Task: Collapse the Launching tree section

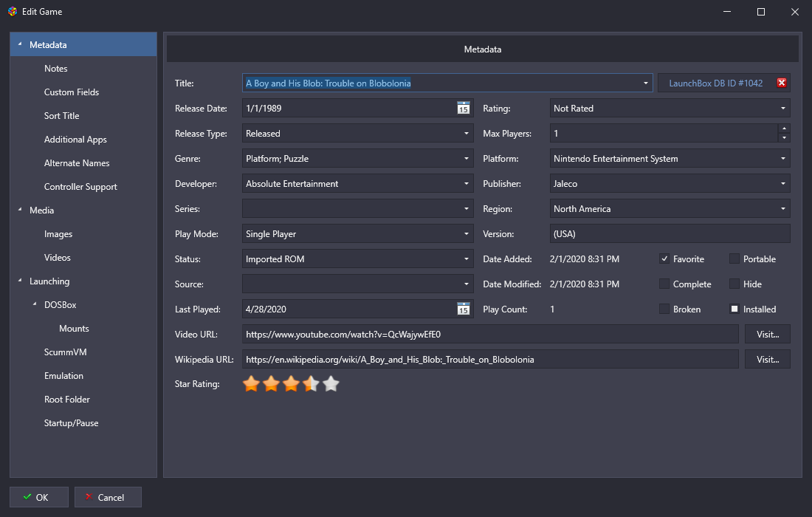Action: coord(20,281)
